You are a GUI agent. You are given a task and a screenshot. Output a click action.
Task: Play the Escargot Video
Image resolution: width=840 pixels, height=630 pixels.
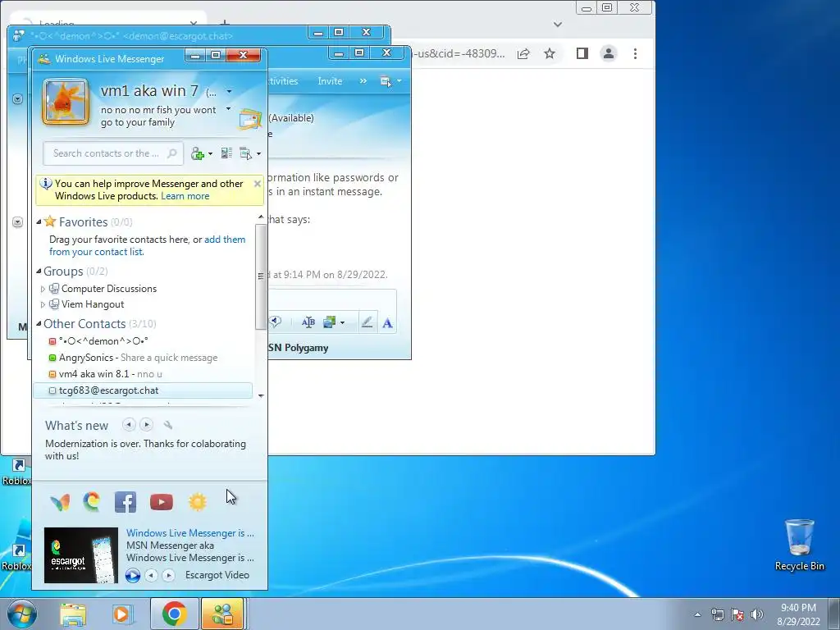point(133,575)
